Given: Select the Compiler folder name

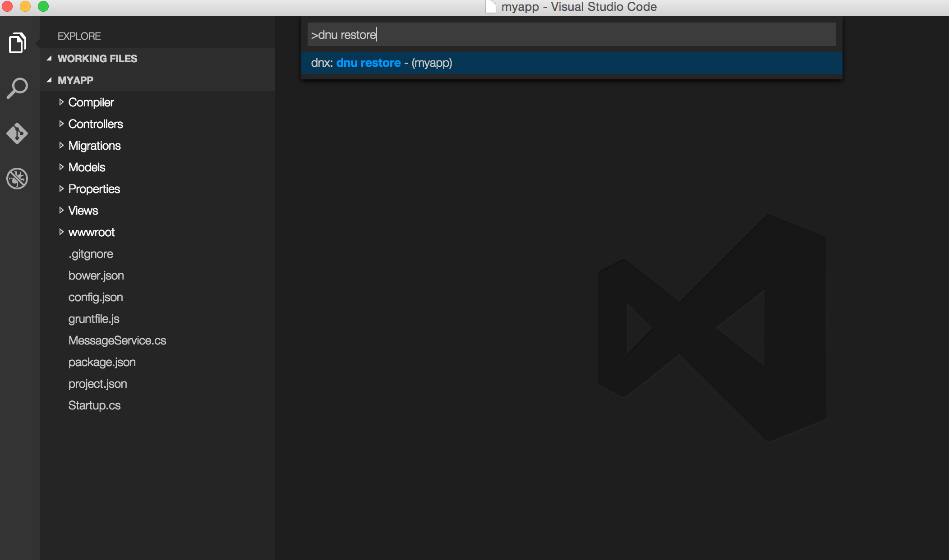Looking at the screenshot, I should tap(91, 103).
